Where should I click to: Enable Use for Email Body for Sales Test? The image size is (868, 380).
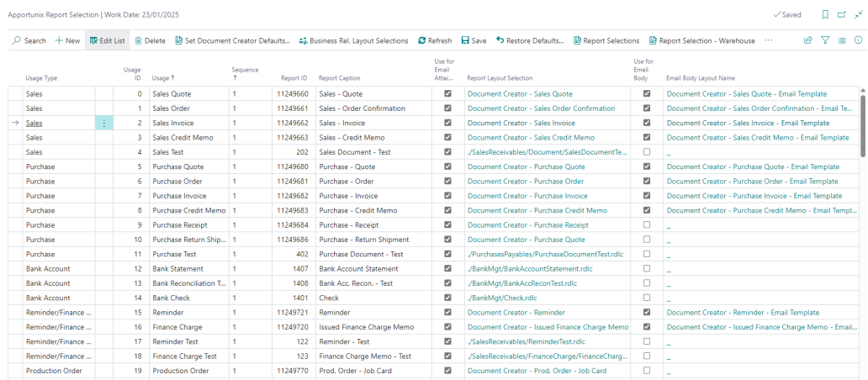[x=646, y=152]
